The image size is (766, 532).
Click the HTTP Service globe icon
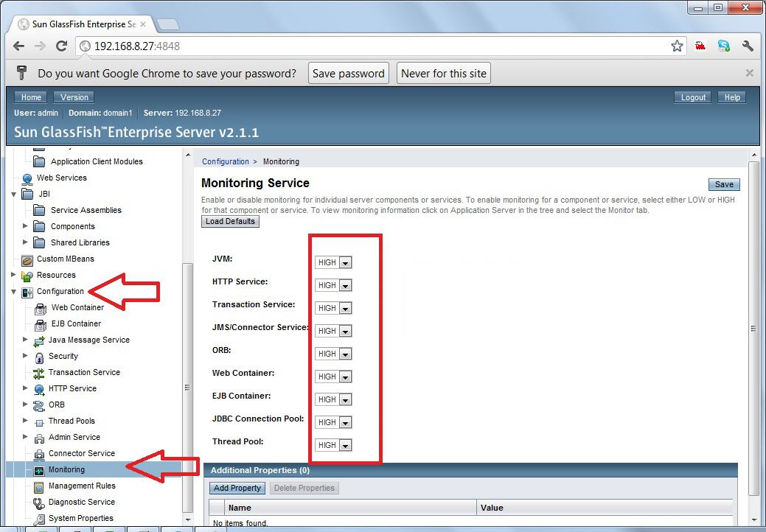click(x=39, y=389)
